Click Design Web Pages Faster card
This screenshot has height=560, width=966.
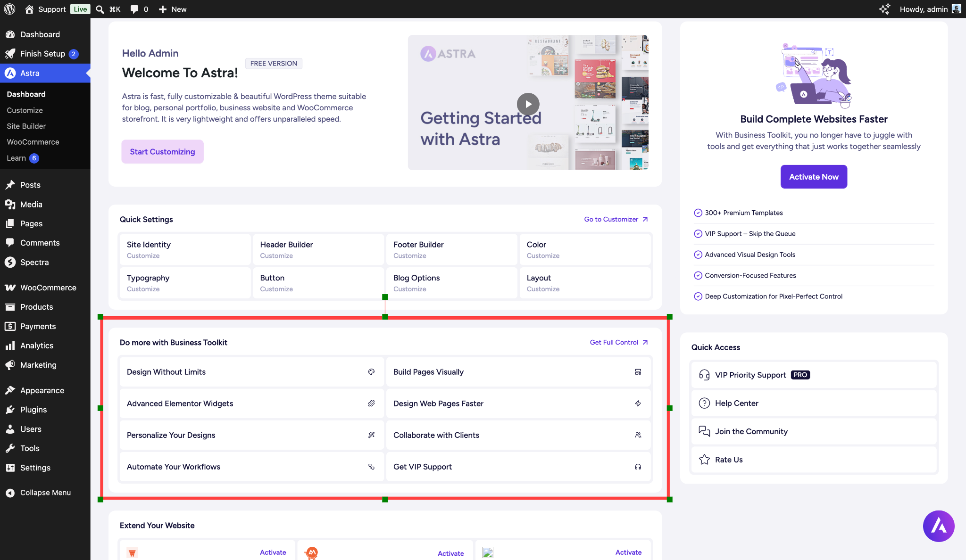(518, 404)
